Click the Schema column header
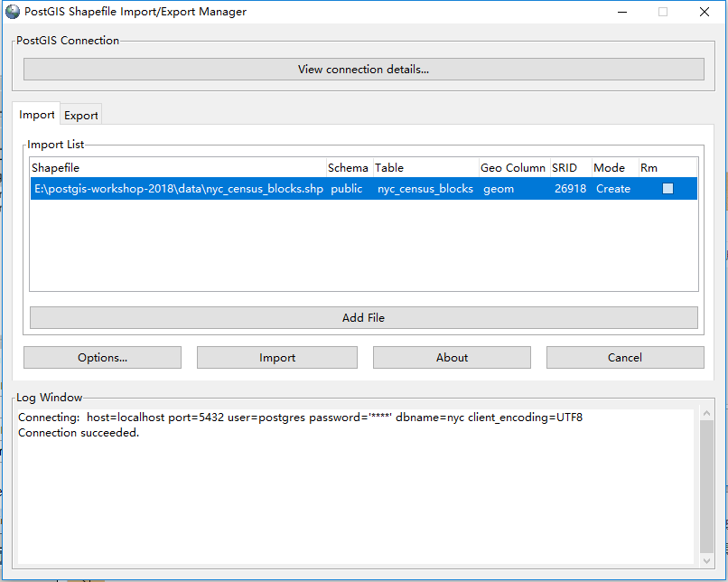728x582 pixels. tap(348, 168)
